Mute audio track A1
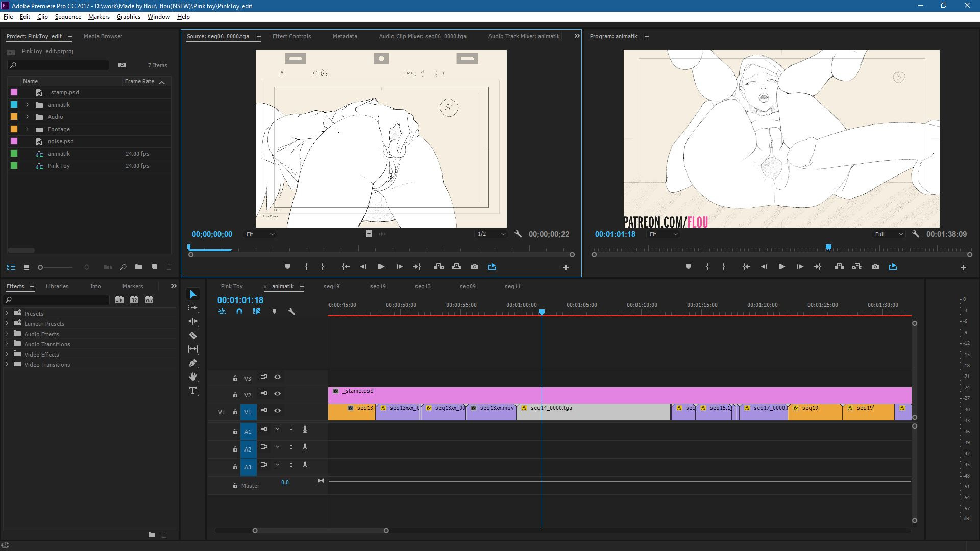Image resolution: width=980 pixels, height=551 pixels. pyautogui.click(x=277, y=430)
